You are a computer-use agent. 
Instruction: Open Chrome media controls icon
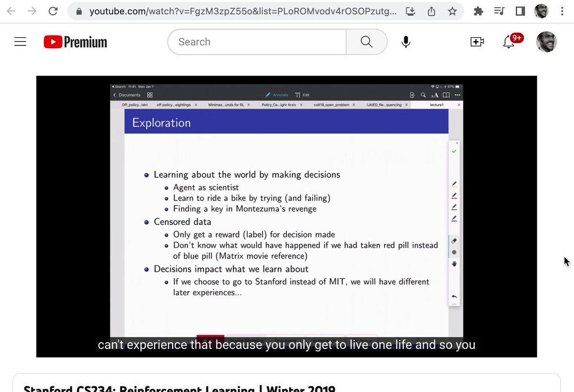(x=499, y=11)
